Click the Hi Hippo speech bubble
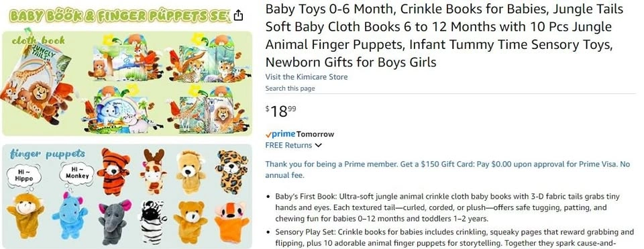This screenshot has height=249, width=644. coord(24,176)
